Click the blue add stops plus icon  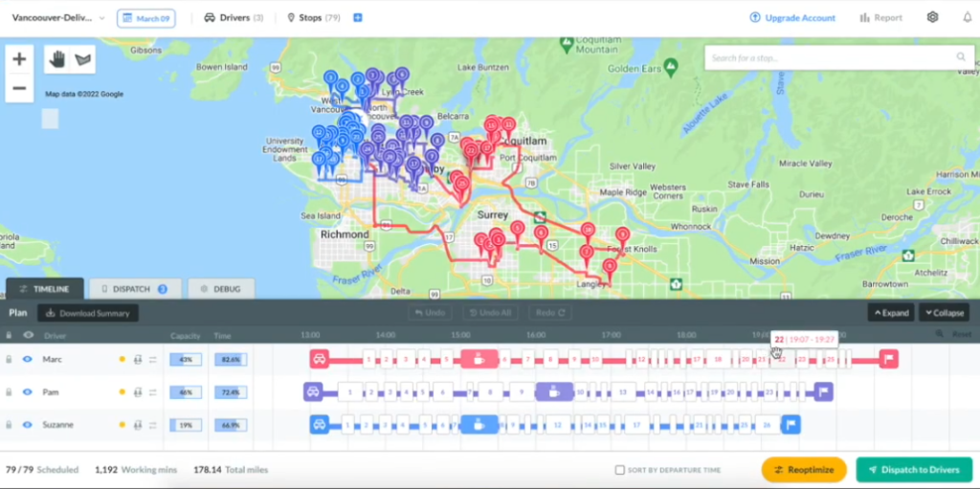click(358, 17)
